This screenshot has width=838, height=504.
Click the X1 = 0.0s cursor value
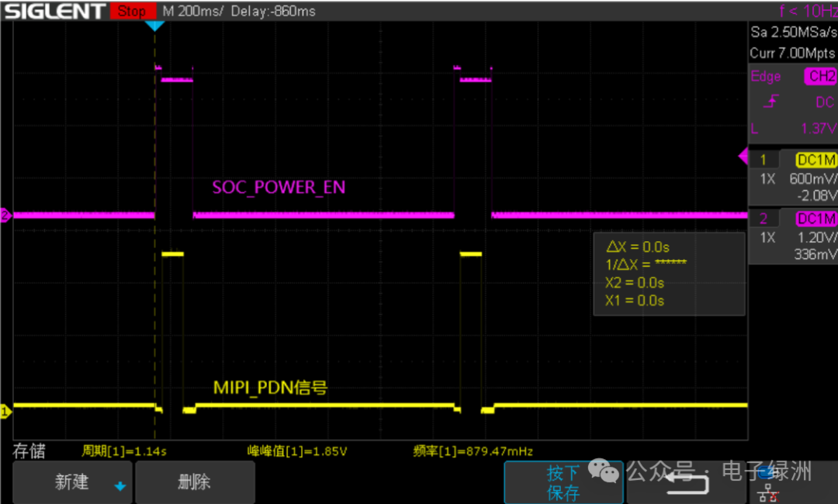[635, 301]
